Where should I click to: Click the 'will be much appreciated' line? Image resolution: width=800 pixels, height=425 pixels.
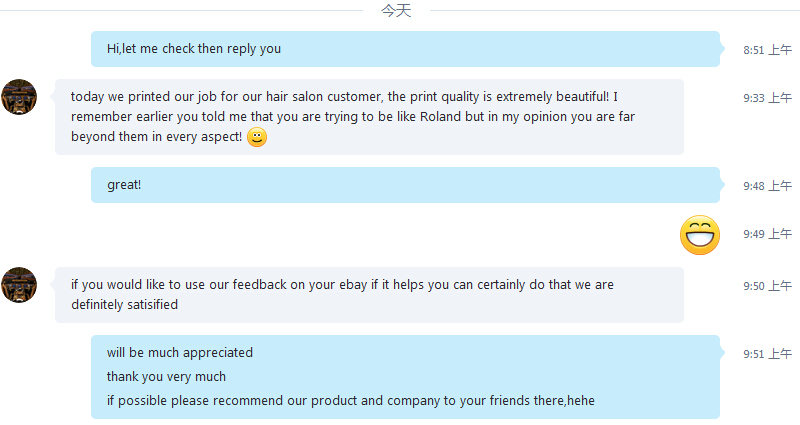click(x=180, y=353)
